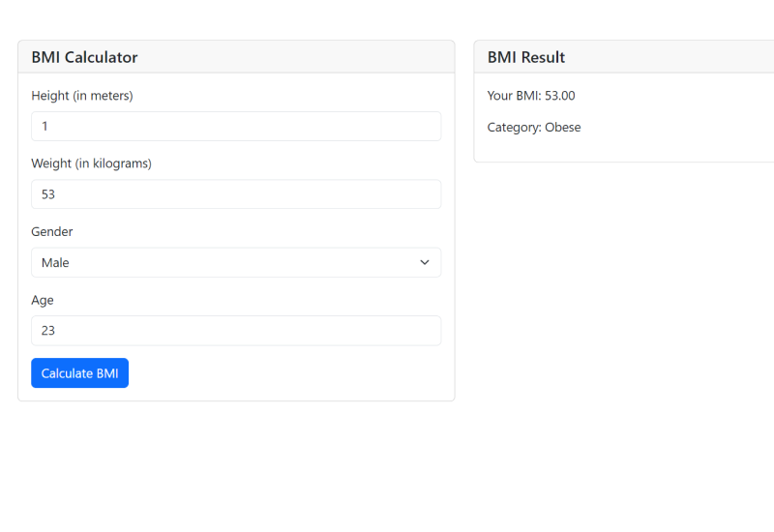Click the 'Gender' field label

[52, 232]
